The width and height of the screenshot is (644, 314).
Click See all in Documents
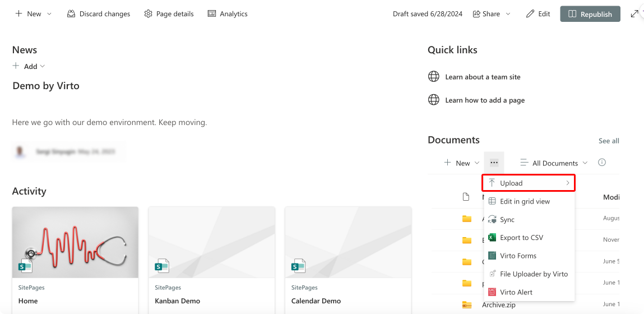[x=609, y=141]
